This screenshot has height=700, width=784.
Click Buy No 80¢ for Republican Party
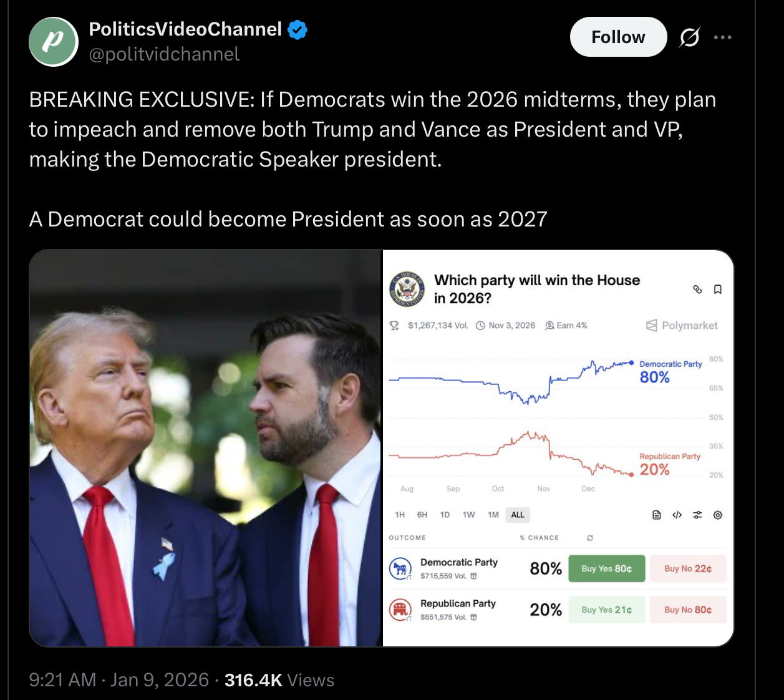click(x=687, y=610)
